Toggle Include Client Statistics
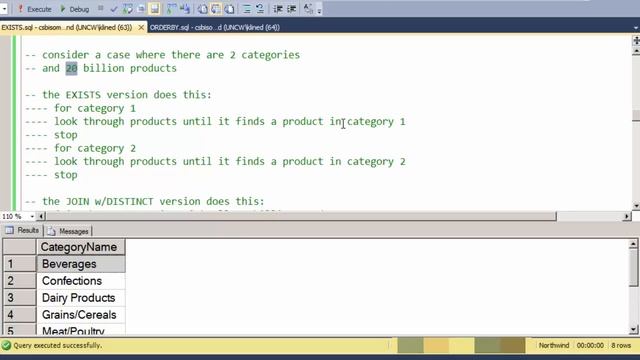The image size is (640, 360). (x=185, y=9)
